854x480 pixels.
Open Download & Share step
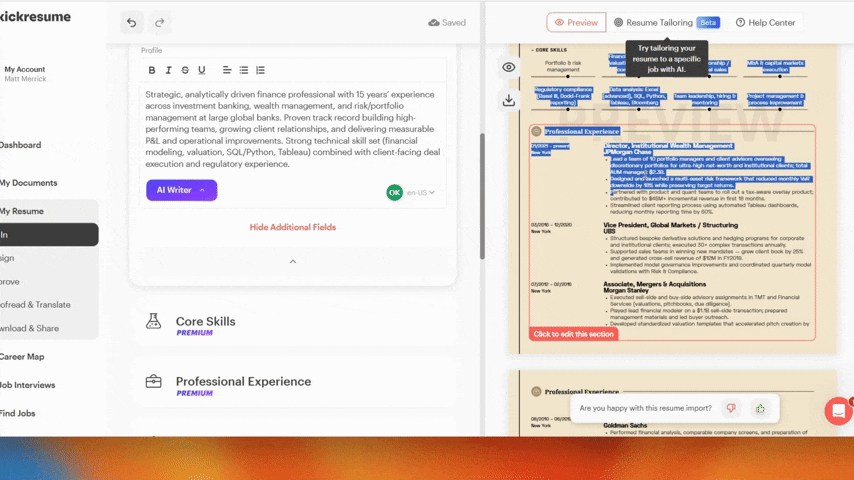[x=29, y=328]
